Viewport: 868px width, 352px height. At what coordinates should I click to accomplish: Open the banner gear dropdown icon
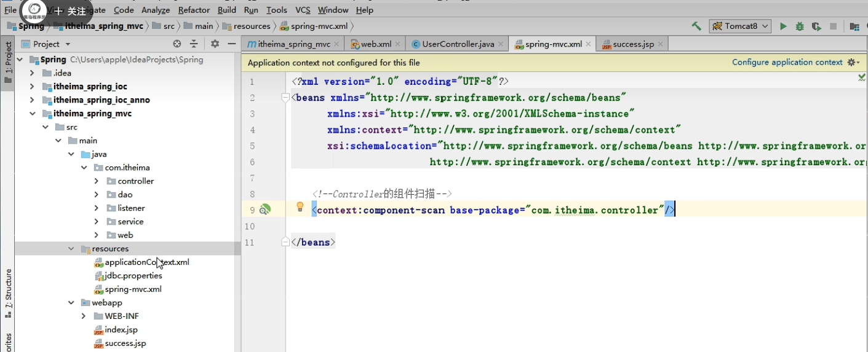point(853,62)
